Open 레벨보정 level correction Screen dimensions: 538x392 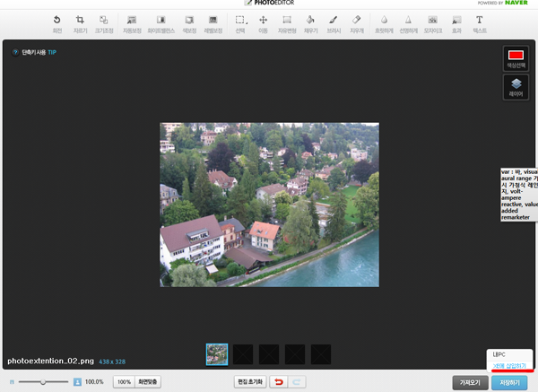click(213, 24)
